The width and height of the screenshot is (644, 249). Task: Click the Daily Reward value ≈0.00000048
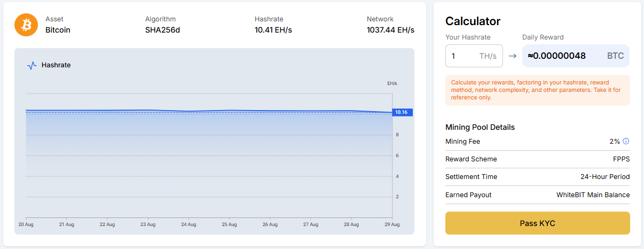pos(556,56)
